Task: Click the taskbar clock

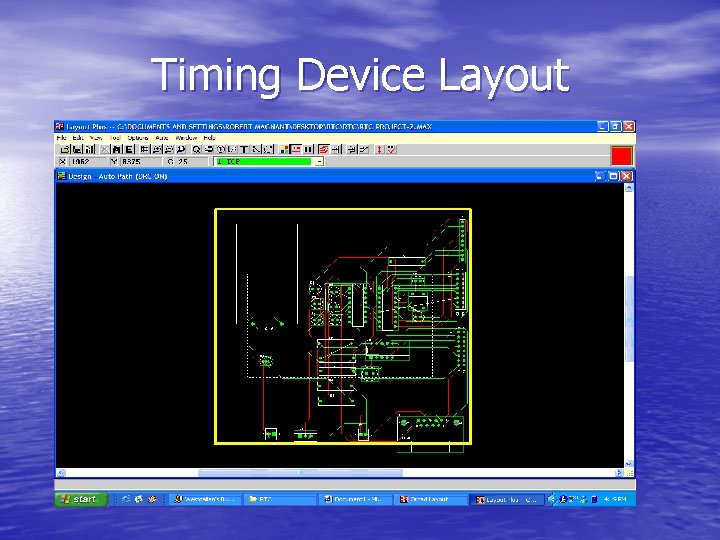Action: point(615,499)
